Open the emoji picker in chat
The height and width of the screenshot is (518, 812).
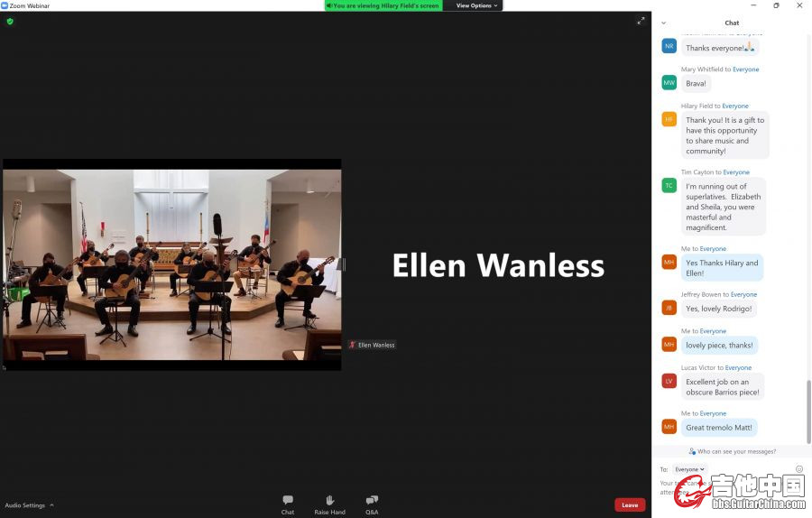[799, 469]
